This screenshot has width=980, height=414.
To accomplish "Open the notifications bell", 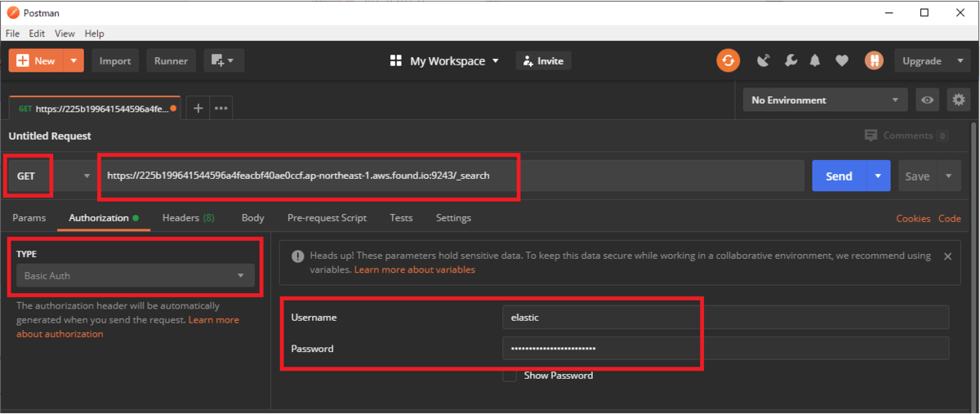I will point(815,60).
